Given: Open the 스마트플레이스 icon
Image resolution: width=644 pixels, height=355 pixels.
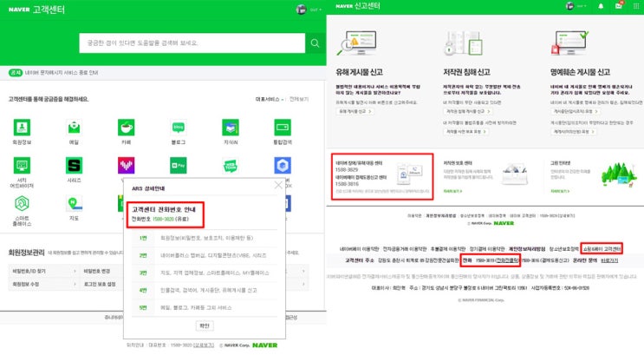Looking at the screenshot, I should click(22, 203).
